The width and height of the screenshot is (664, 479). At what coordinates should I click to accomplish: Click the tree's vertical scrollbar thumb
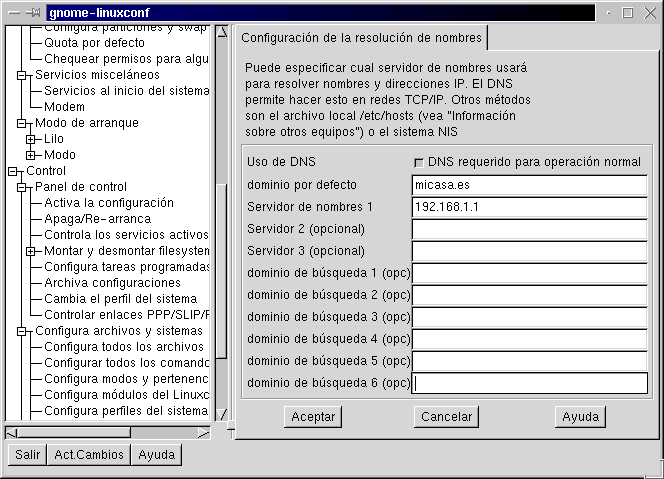(221, 271)
